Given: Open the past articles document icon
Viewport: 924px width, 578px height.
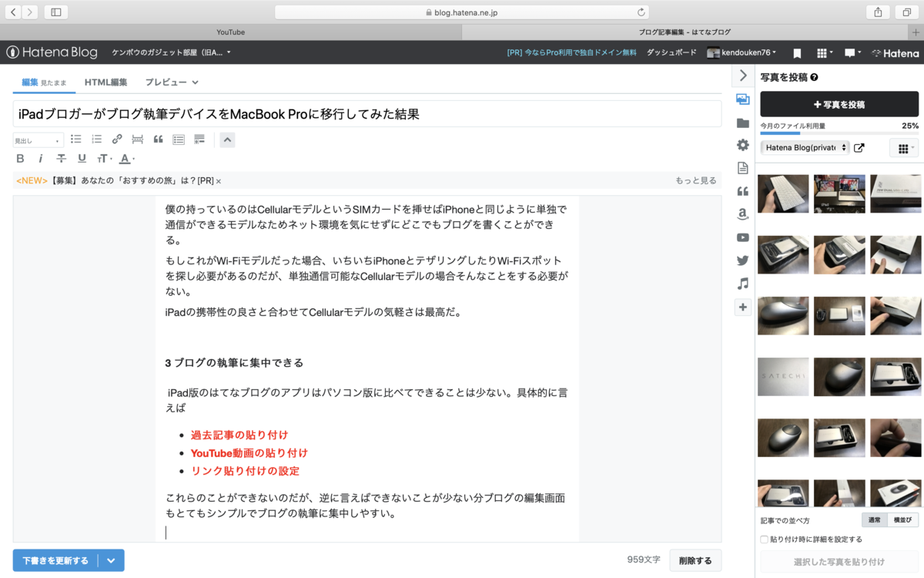Looking at the screenshot, I should [742, 168].
